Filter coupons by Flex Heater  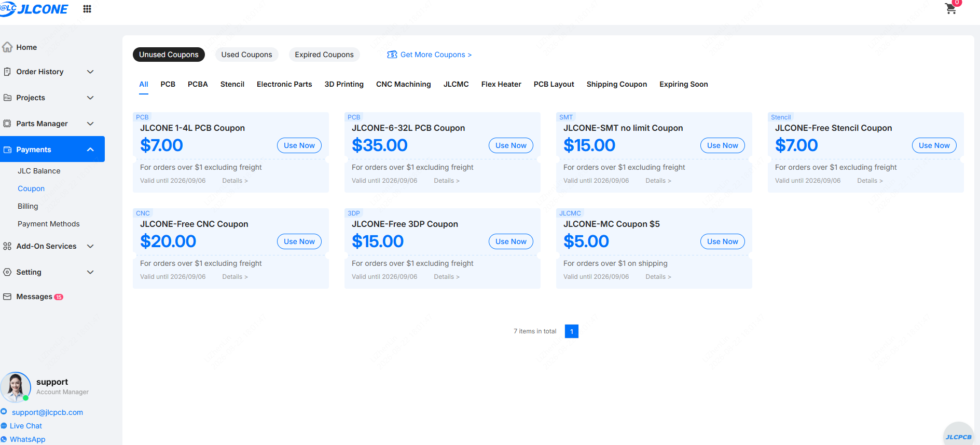pos(501,84)
